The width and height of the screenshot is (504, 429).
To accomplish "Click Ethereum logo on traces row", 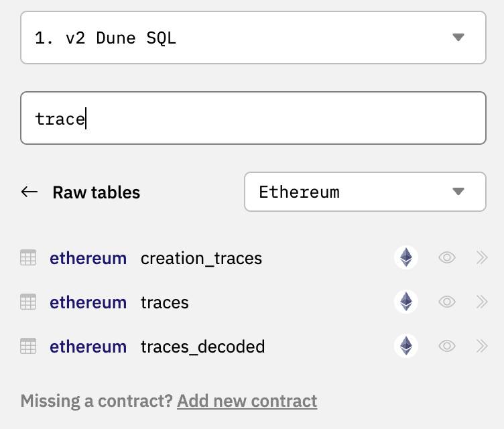I will click(x=406, y=302).
